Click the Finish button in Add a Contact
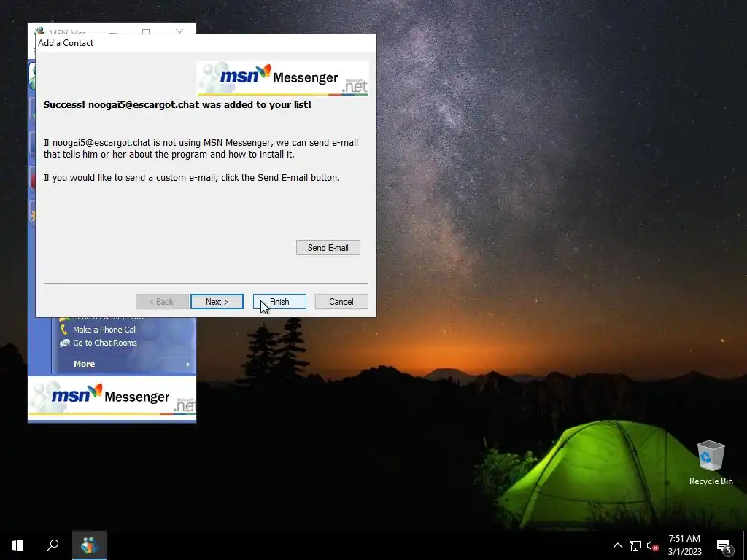Image resolution: width=747 pixels, height=560 pixels. [279, 301]
